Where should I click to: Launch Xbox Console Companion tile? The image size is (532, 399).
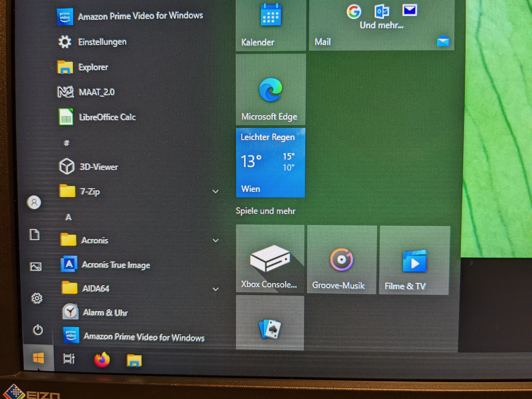tap(270, 259)
